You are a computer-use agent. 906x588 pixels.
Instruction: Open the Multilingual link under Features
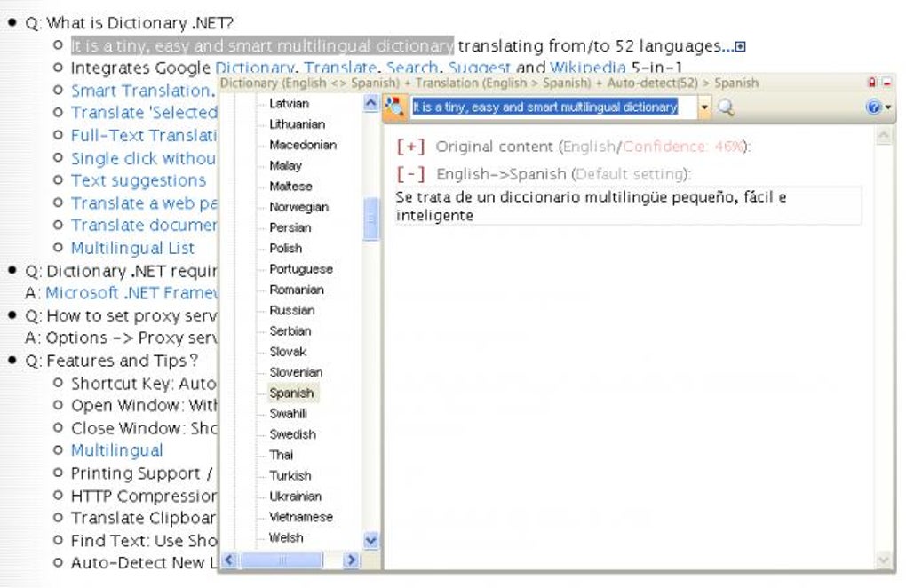[116, 450]
